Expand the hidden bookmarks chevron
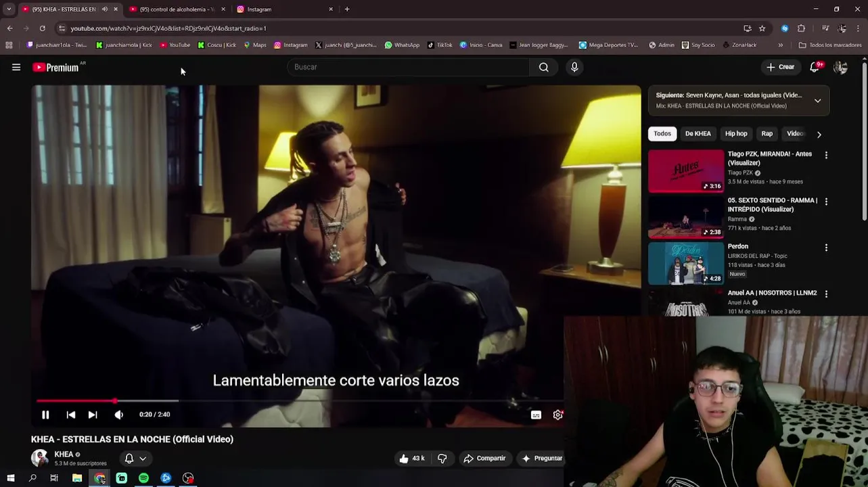868x487 pixels. (x=780, y=45)
